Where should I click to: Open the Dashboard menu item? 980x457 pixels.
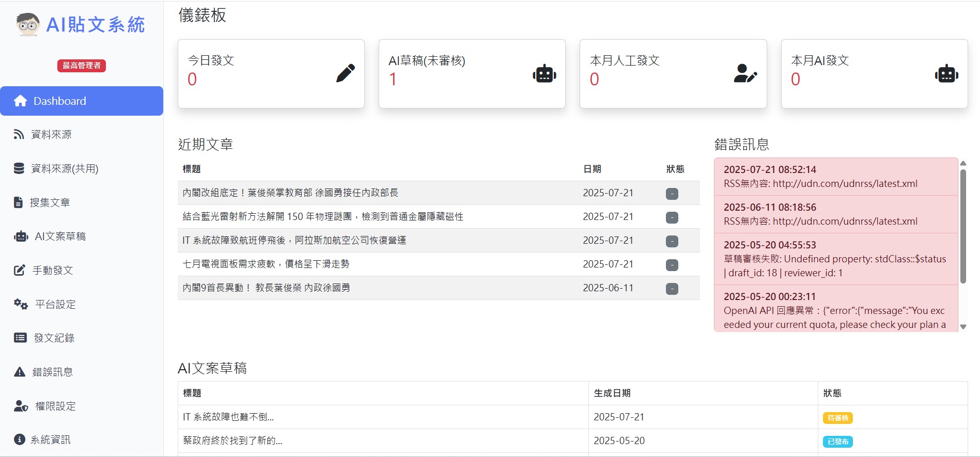[x=82, y=101]
